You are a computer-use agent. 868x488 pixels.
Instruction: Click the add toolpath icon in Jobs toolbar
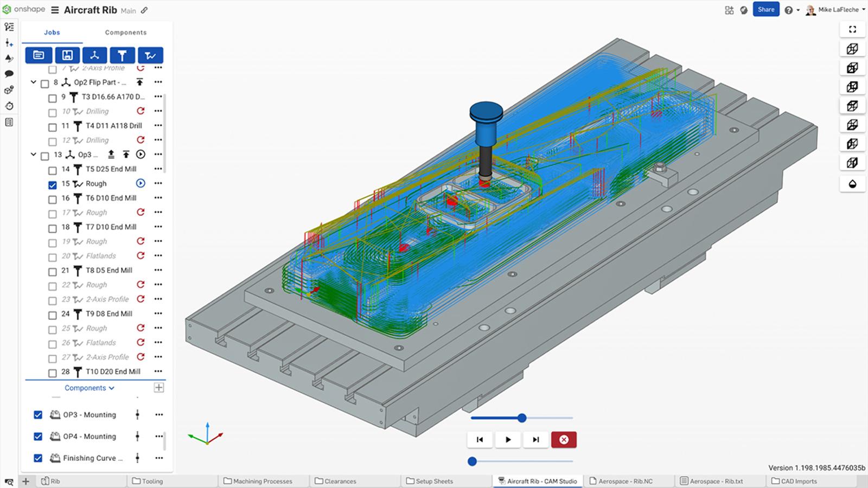tap(150, 55)
